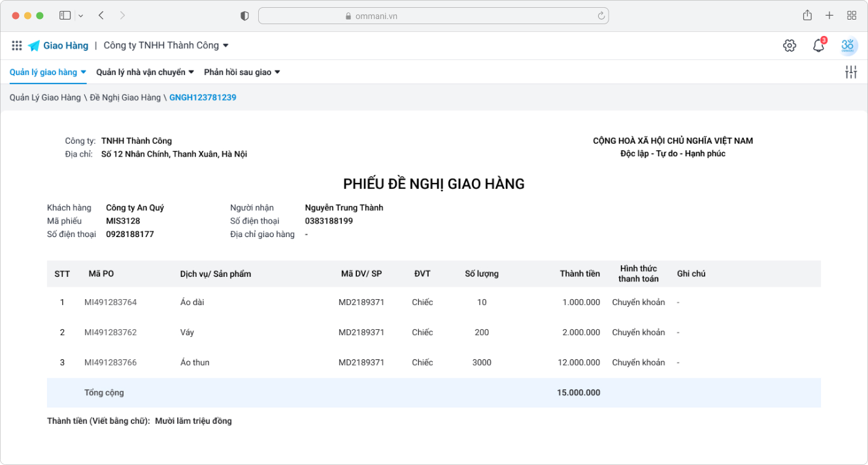This screenshot has width=868, height=465.
Task: Reload the page from address bar
Action: [x=601, y=16]
